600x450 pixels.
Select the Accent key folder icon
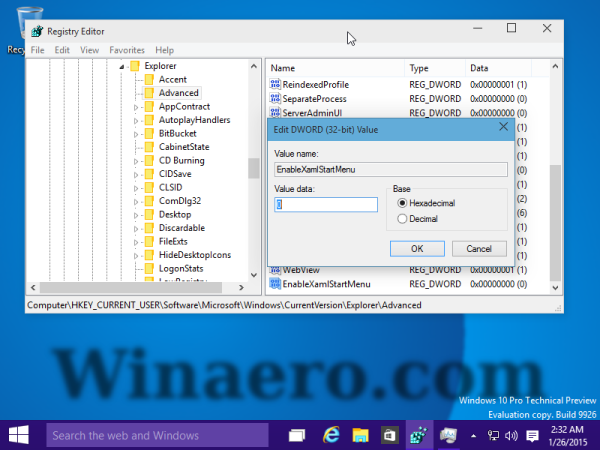(x=149, y=79)
